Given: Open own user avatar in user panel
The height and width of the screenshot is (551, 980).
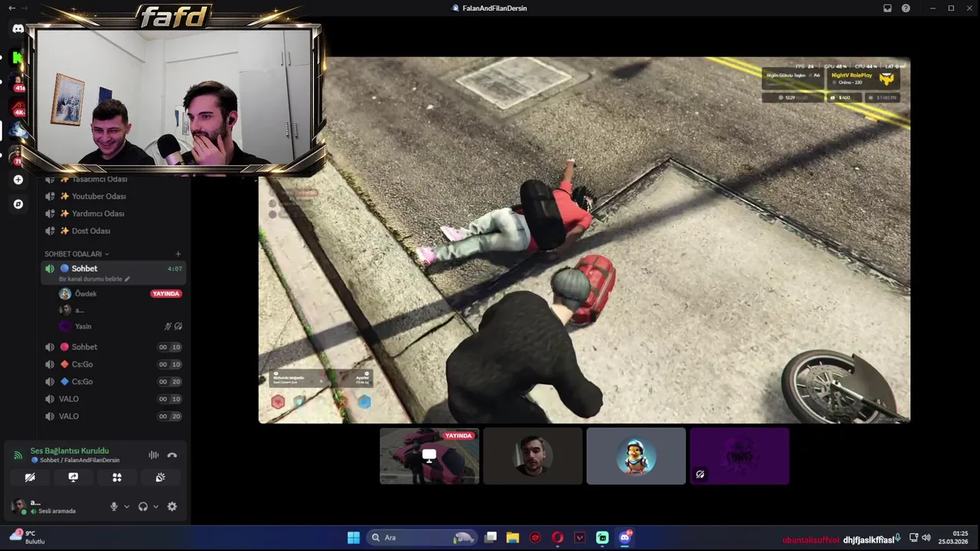Looking at the screenshot, I should 18,505.
